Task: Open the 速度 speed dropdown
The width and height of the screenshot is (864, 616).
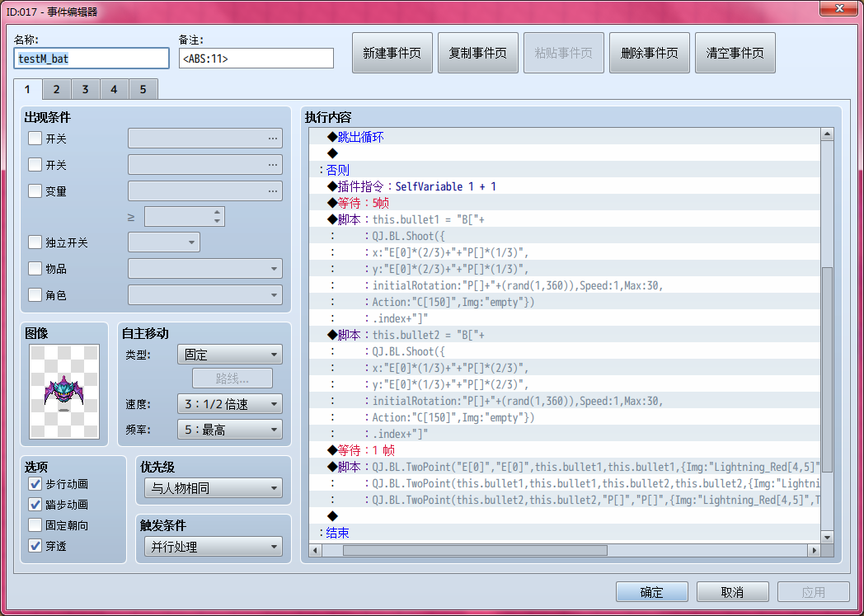Action: (x=230, y=404)
